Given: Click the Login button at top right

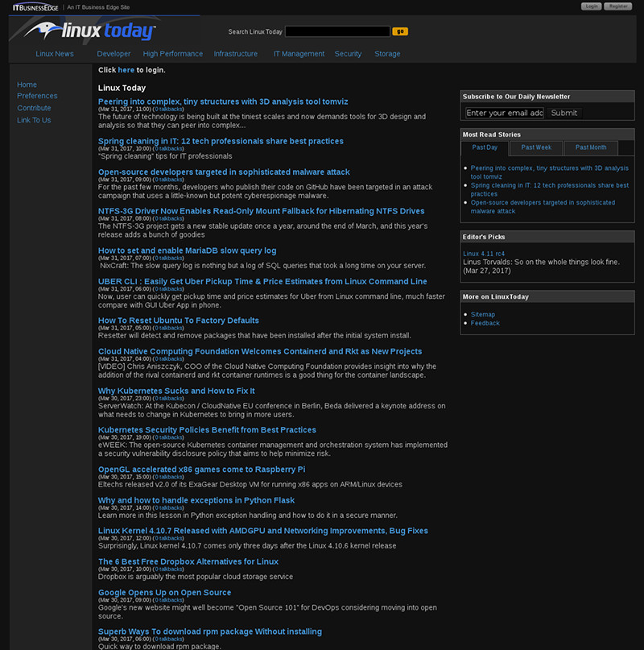Looking at the screenshot, I should pyautogui.click(x=591, y=6).
